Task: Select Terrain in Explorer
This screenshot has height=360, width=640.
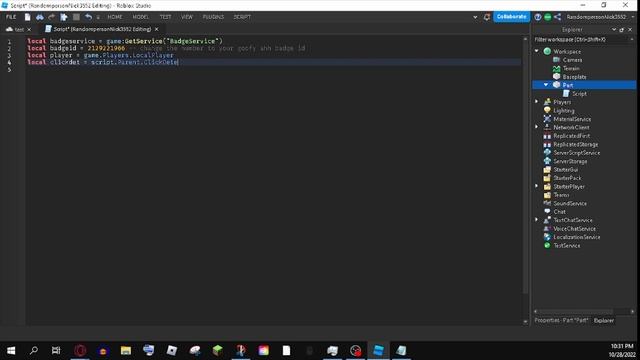Action: pyautogui.click(x=571, y=69)
